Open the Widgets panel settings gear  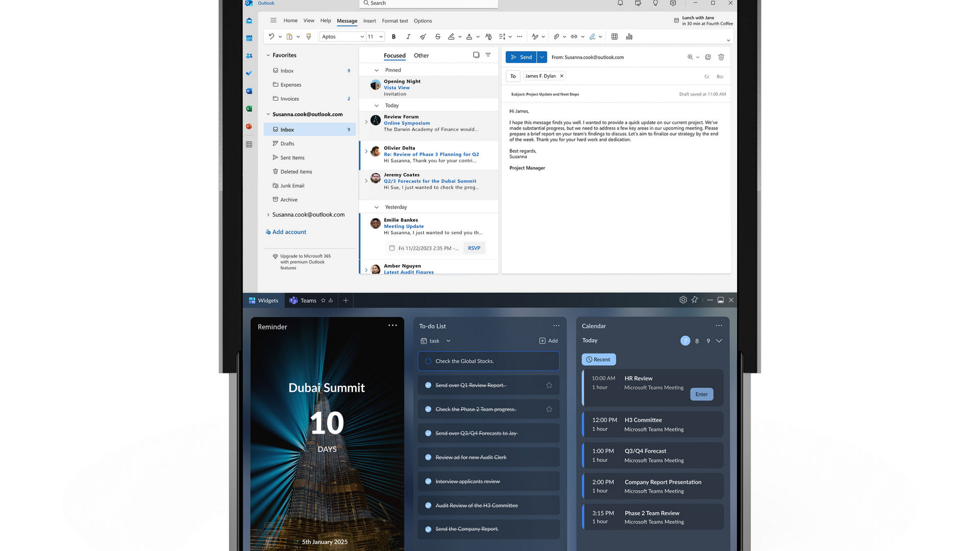[x=683, y=300]
